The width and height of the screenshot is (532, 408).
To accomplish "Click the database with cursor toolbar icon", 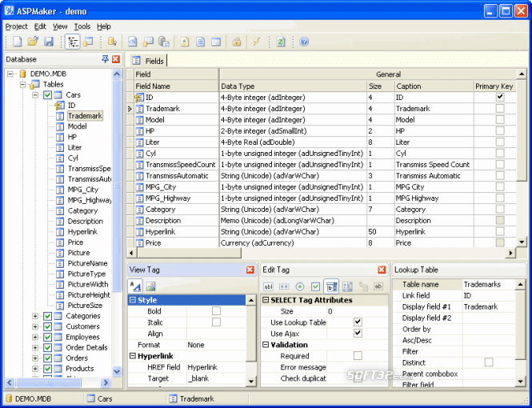I will (112, 42).
